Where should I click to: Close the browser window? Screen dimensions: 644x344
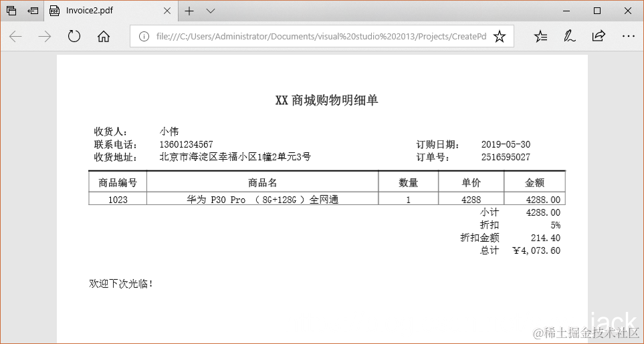pyautogui.click(x=628, y=11)
